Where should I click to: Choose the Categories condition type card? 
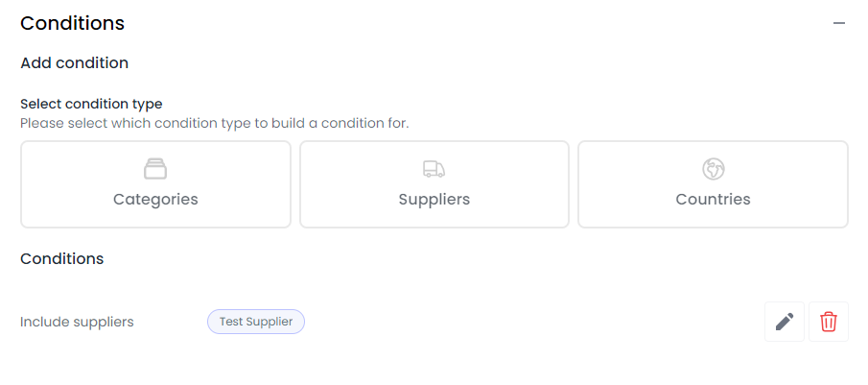click(155, 184)
